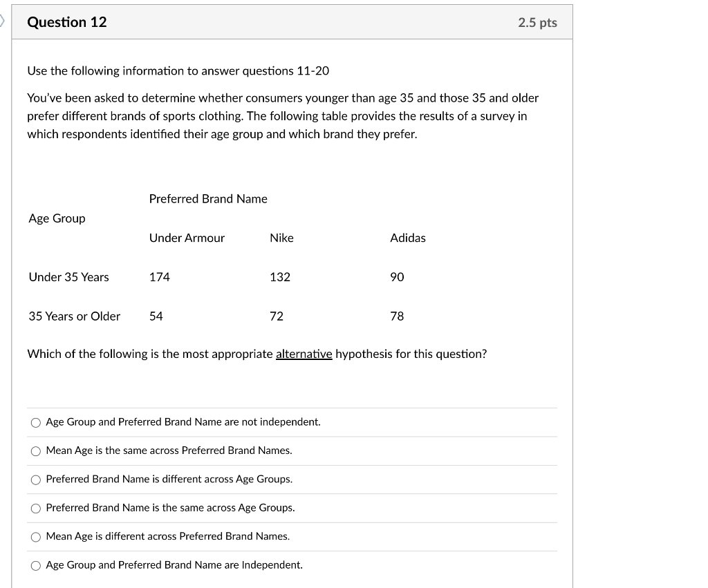Image resolution: width=708 pixels, height=588 pixels.
Task: Pick 'Preferred Brand Name is the same across Age Groups'
Action: pyautogui.click(x=36, y=508)
